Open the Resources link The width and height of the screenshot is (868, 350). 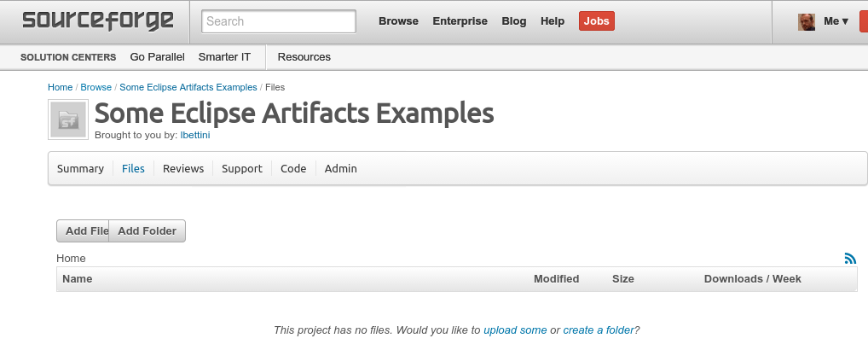(304, 57)
